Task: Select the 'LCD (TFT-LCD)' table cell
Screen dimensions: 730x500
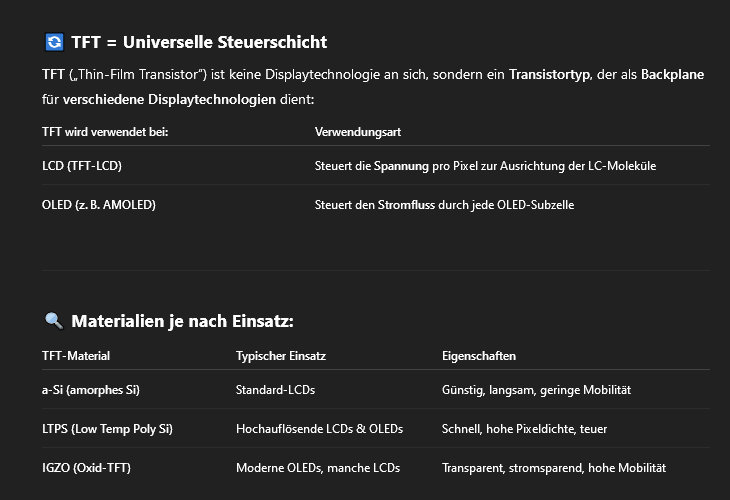Action: (x=82, y=165)
